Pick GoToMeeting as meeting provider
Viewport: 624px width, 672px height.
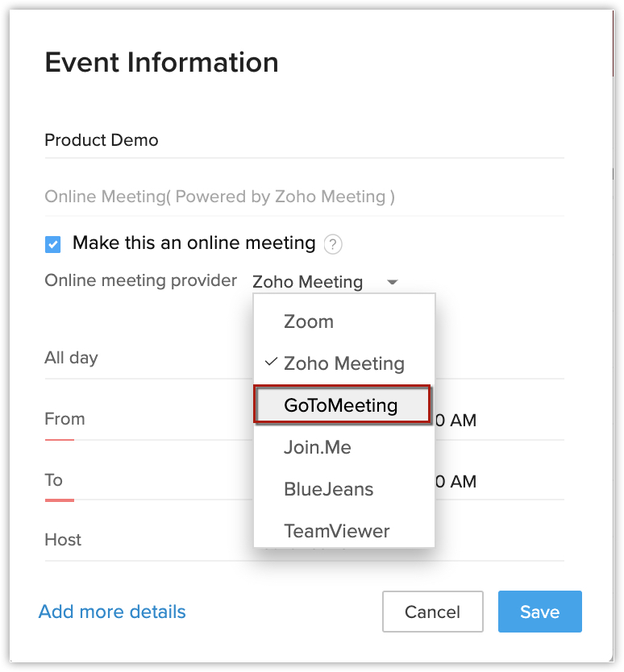point(341,405)
